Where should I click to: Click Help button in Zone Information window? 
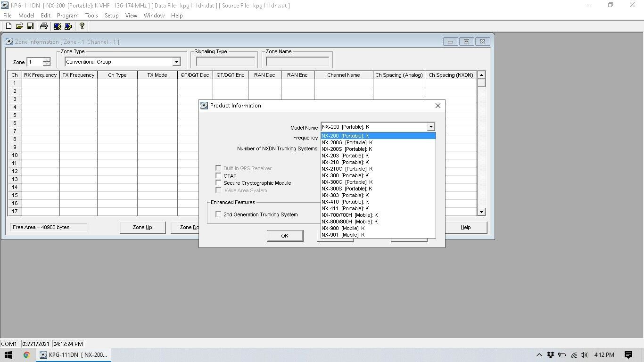(466, 227)
